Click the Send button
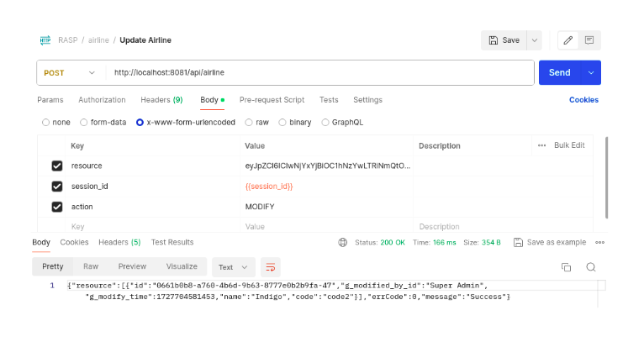 click(560, 72)
